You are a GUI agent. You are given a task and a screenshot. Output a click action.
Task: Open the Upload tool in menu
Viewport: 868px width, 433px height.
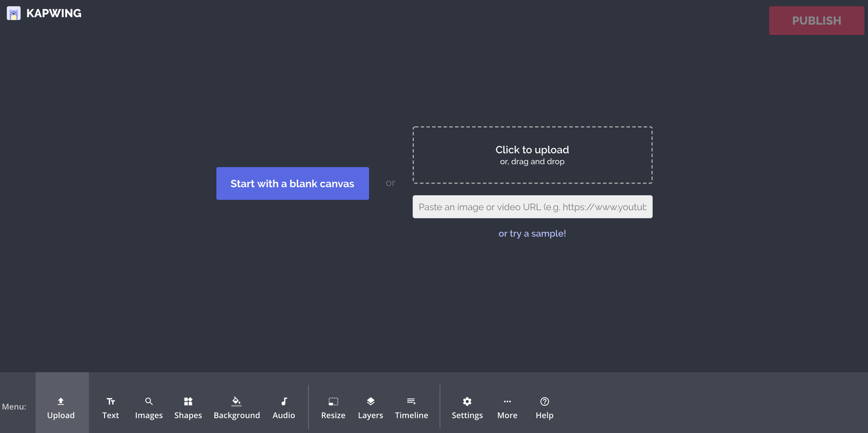[61, 407]
